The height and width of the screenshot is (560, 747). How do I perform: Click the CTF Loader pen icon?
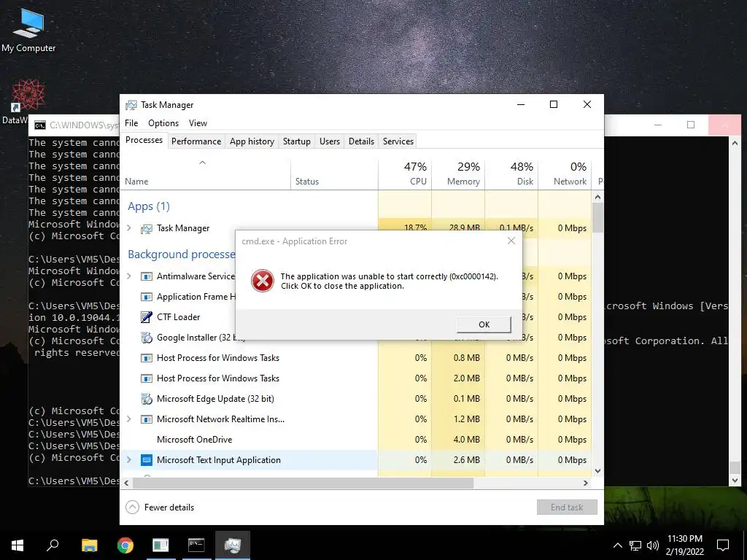click(x=146, y=317)
